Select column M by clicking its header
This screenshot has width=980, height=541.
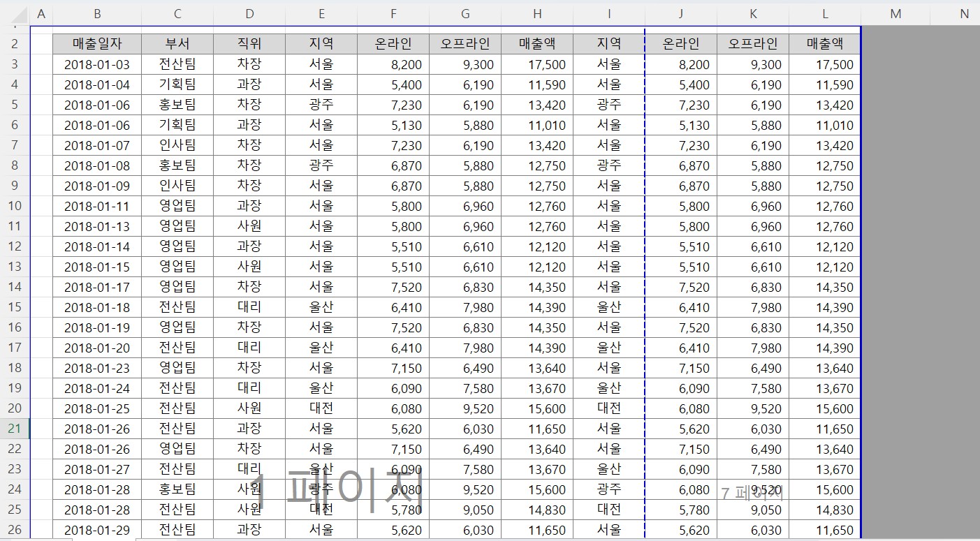tap(896, 13)
